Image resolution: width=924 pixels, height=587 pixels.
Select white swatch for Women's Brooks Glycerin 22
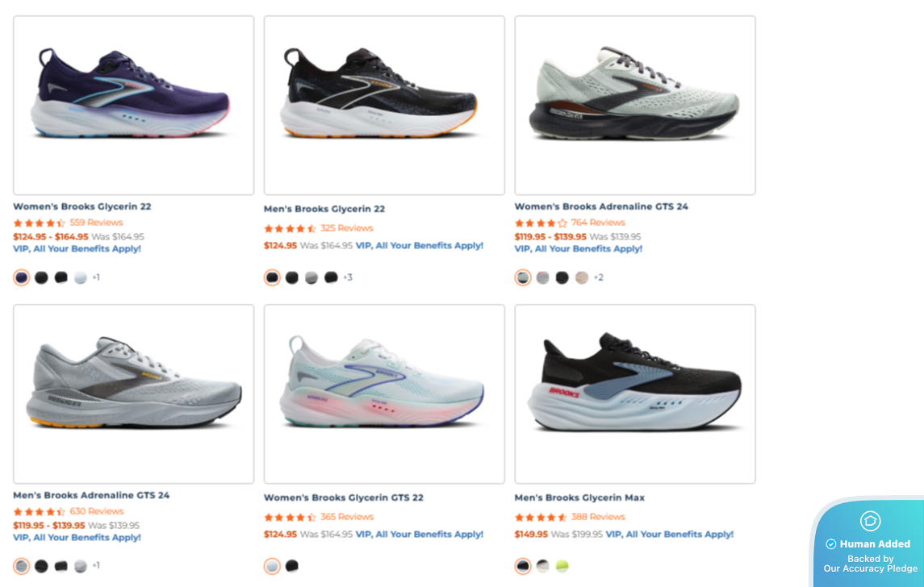80,277
